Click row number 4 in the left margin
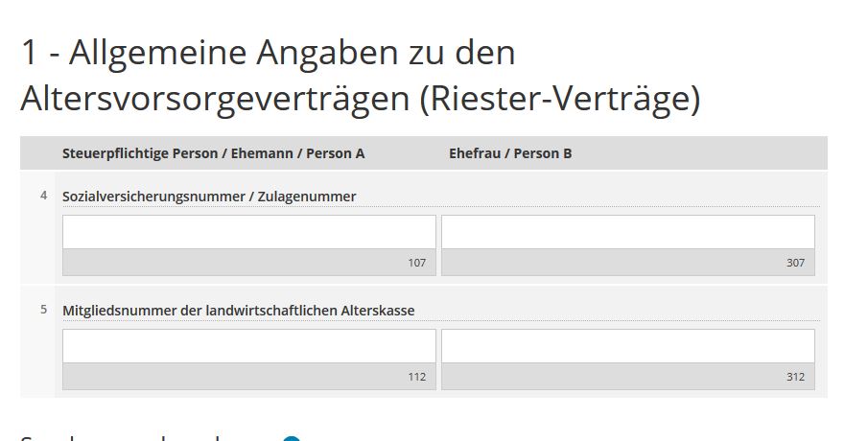The image size is (868, 441). (x=43, y=196)
